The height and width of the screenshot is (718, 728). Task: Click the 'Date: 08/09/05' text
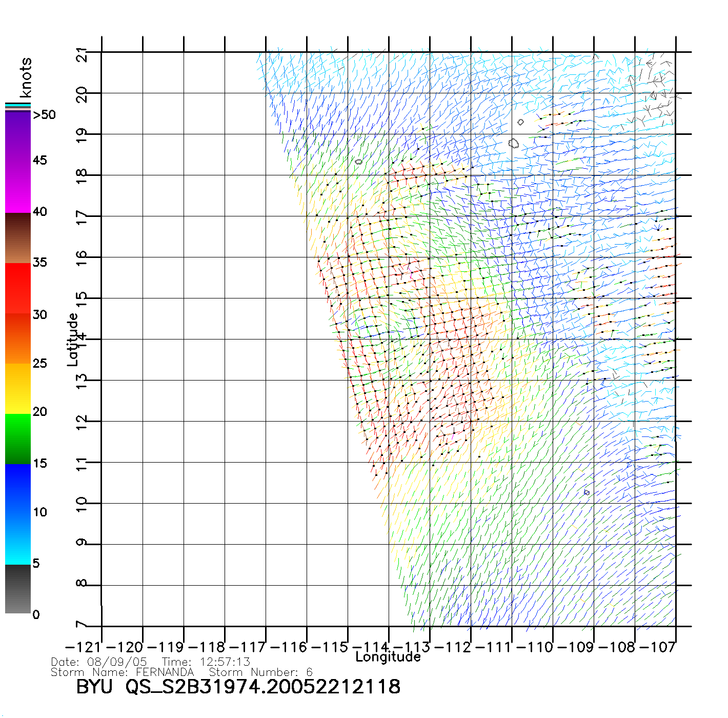coord(99,662)
